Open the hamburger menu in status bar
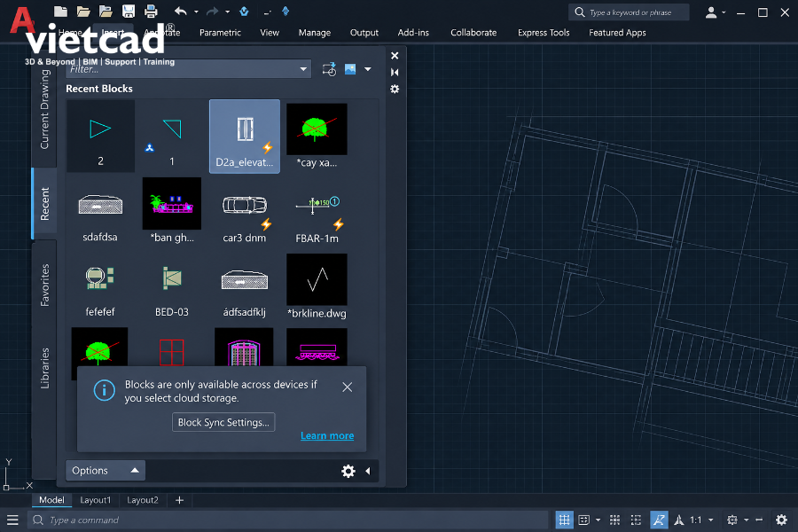The height and width of the screenshot is (532, 798). [12, 520]
